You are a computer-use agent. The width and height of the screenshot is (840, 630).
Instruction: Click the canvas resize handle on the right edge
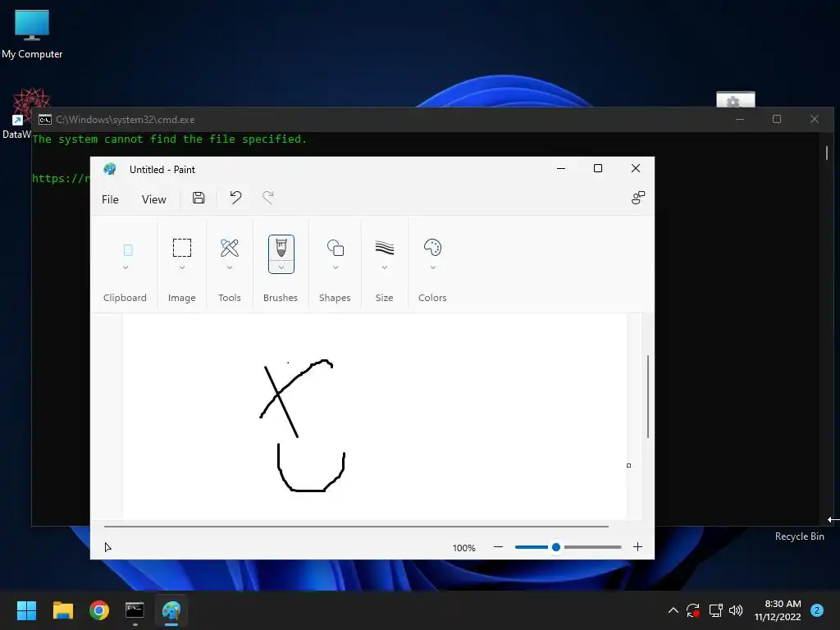click(629, 466)
